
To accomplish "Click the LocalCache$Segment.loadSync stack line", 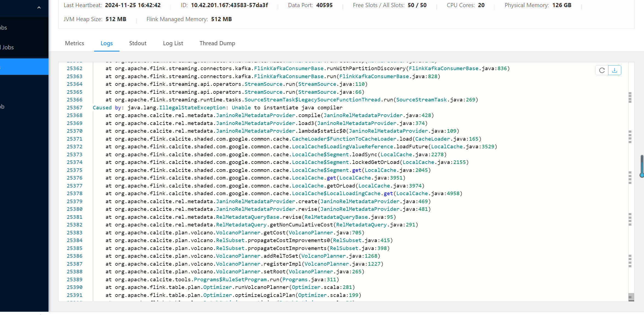I will click(x=276, y=155).
